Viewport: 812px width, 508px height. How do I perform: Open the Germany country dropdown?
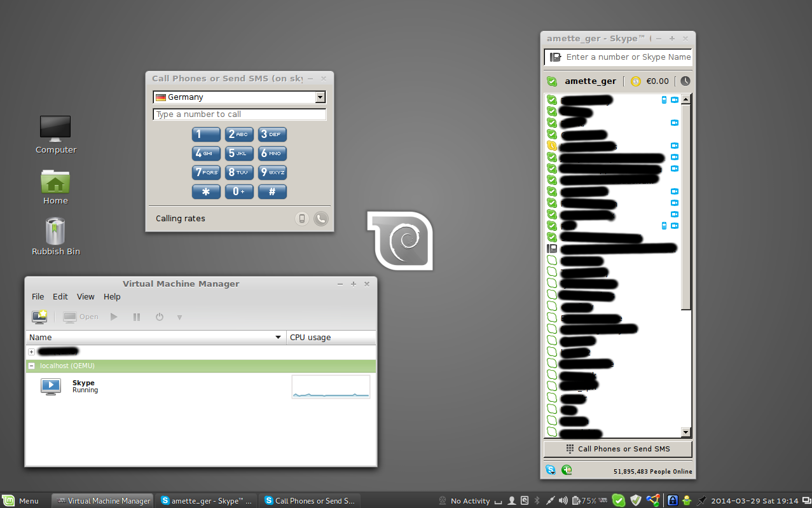(320, 97)
